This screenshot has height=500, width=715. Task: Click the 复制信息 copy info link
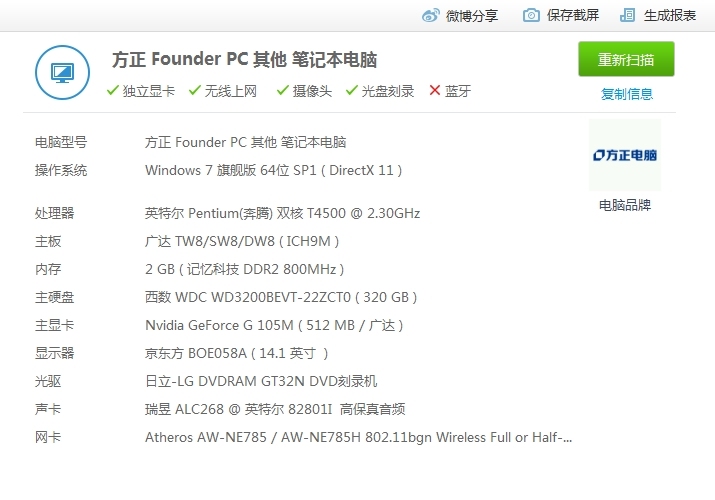(627, 94)
